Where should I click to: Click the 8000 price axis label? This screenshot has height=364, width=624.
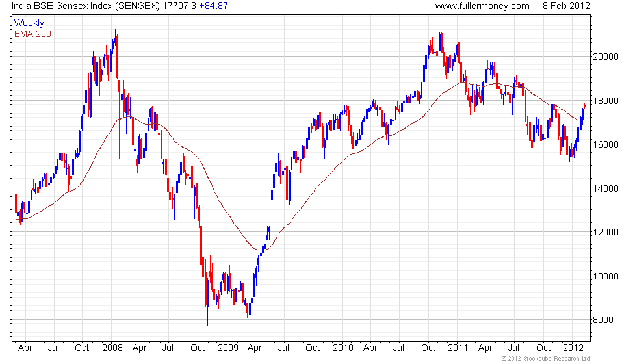click(x=603, y=320)
